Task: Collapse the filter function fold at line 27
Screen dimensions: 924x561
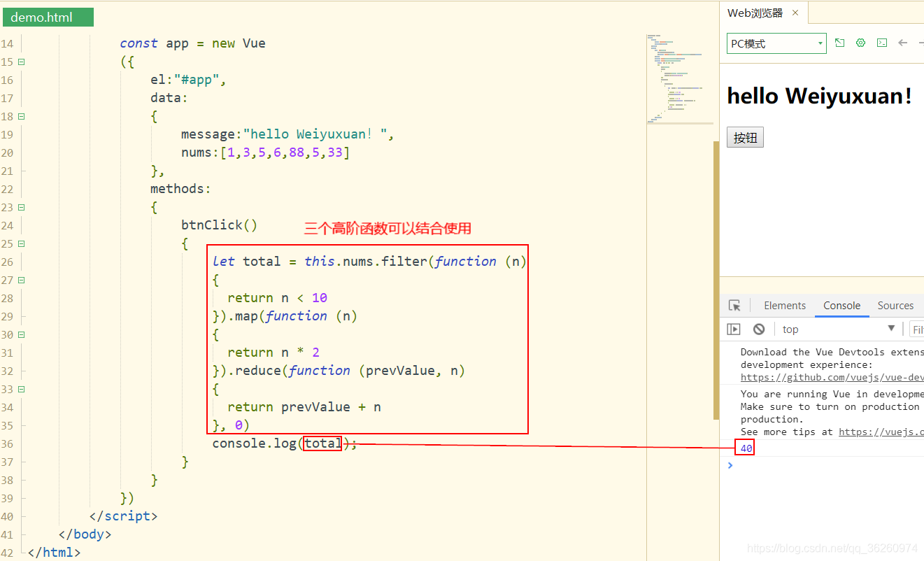Action: [21, 280]
